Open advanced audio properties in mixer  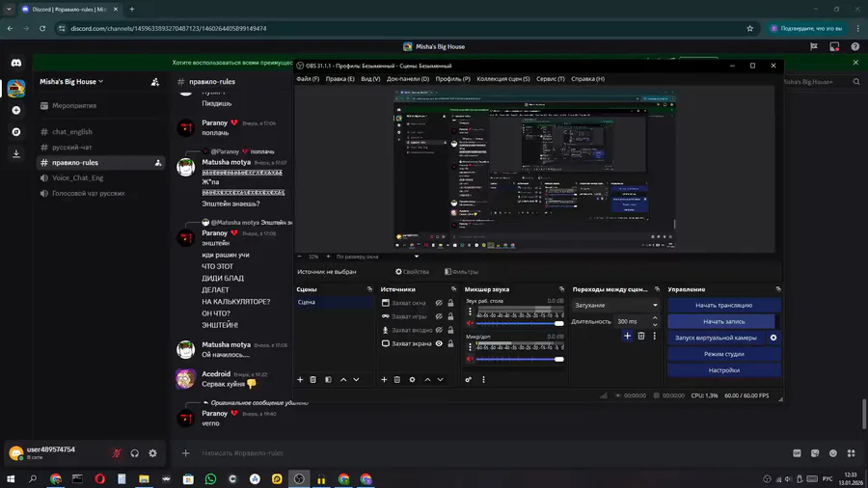coord(469,380)
